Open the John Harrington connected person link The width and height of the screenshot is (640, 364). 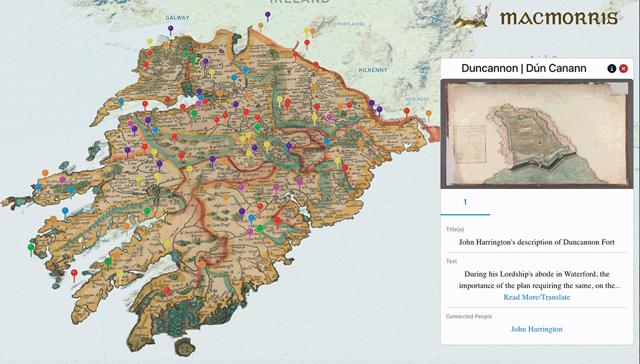click(537, 329)
